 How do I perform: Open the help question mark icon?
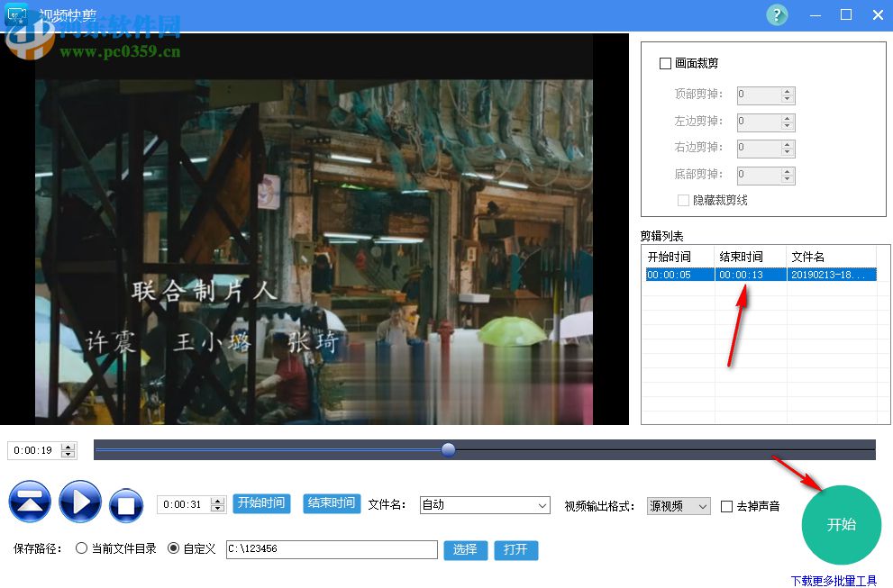[x=777, y=15]
